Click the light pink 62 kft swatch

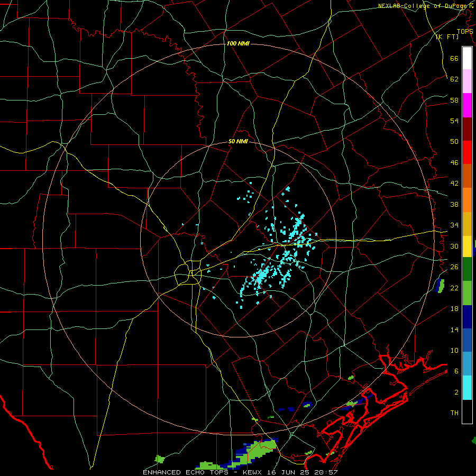467,81
